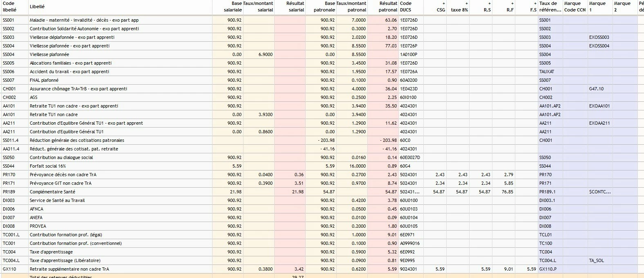Image resolution: width=644 pixels, height=278 pixels.
Task: Select 'Retraite supplémentaire non cadre TrA' label
Action: [69, 269]
